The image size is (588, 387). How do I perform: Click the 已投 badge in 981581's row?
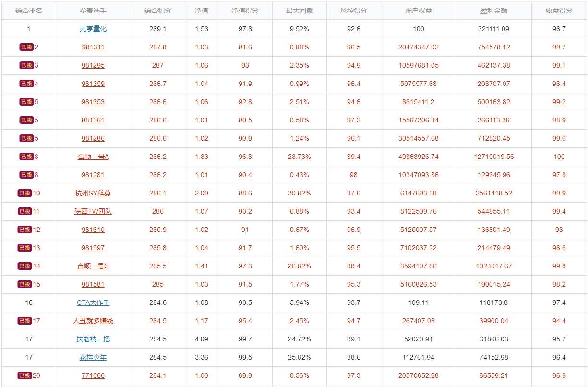(x=24, y=284)
